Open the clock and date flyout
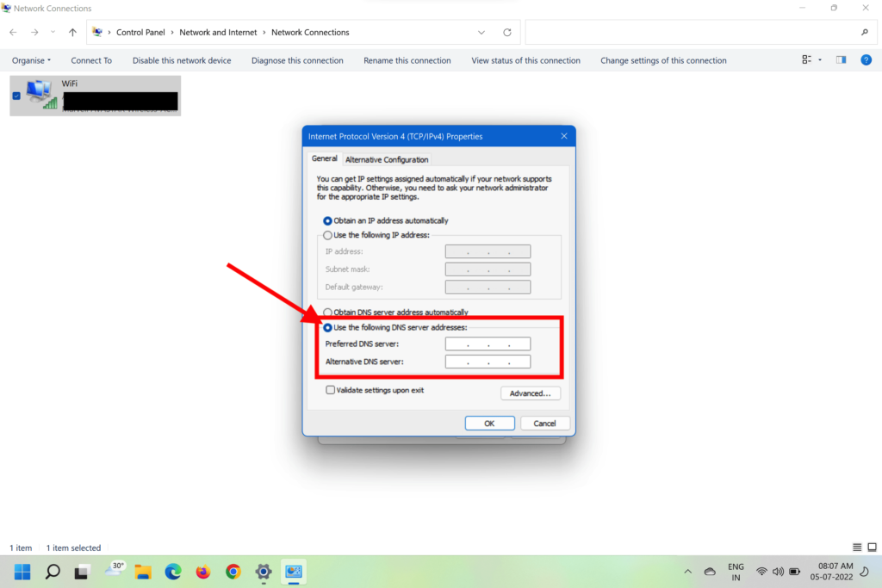The height and width of the screenshot is (588, 882). tap(832, 572)
